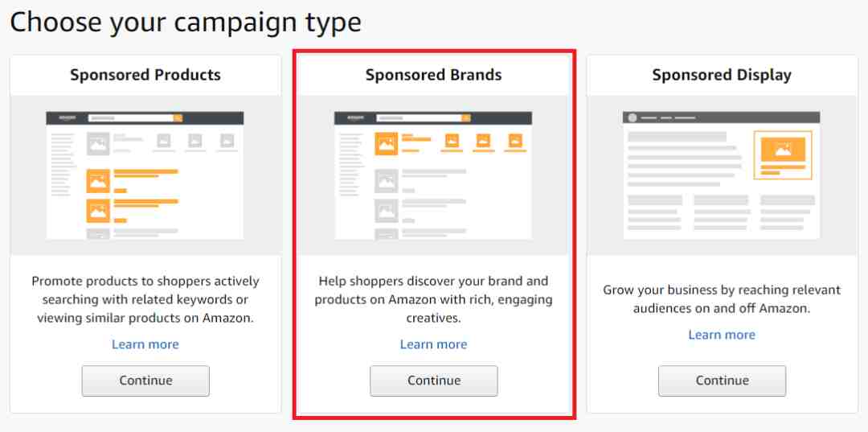Click orange display ad box in Sponsored Display preview
Viewport: 868px width, 432px height.
(783, 155)
